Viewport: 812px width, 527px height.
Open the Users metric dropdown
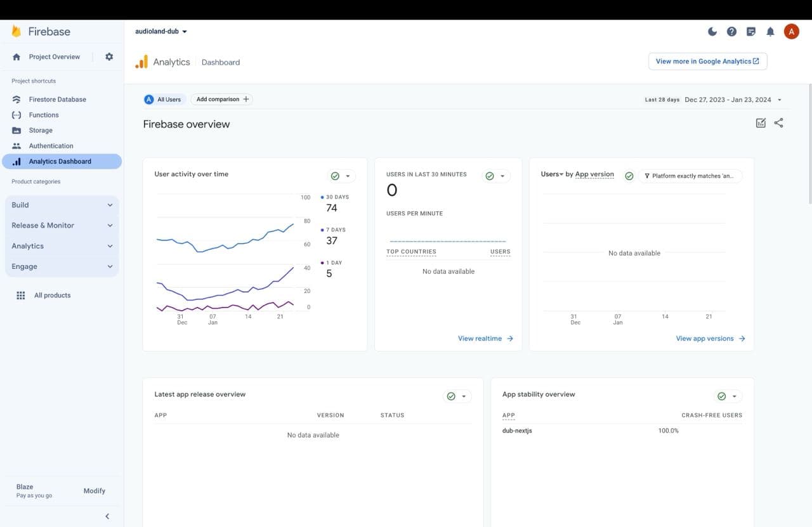[x=552, y=174]
